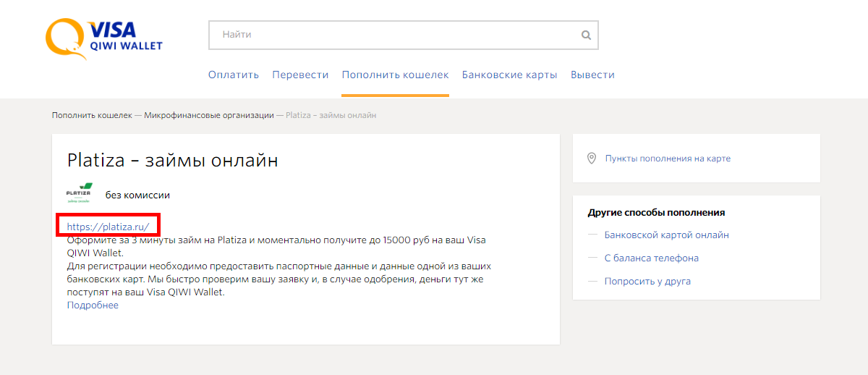
Task: Click the Другие способы пополнения heading
Action: pos(656,212)
